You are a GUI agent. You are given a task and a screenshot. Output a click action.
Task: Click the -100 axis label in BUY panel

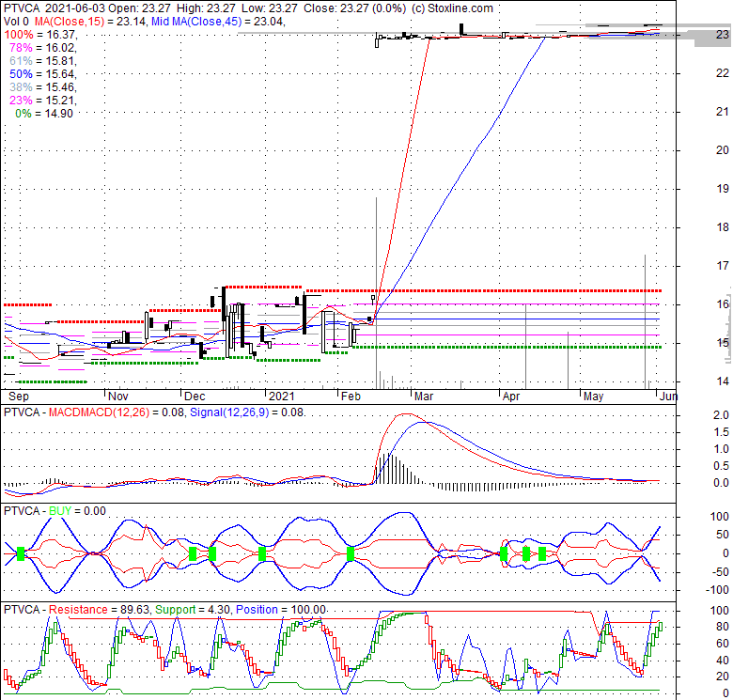[719, 590]
